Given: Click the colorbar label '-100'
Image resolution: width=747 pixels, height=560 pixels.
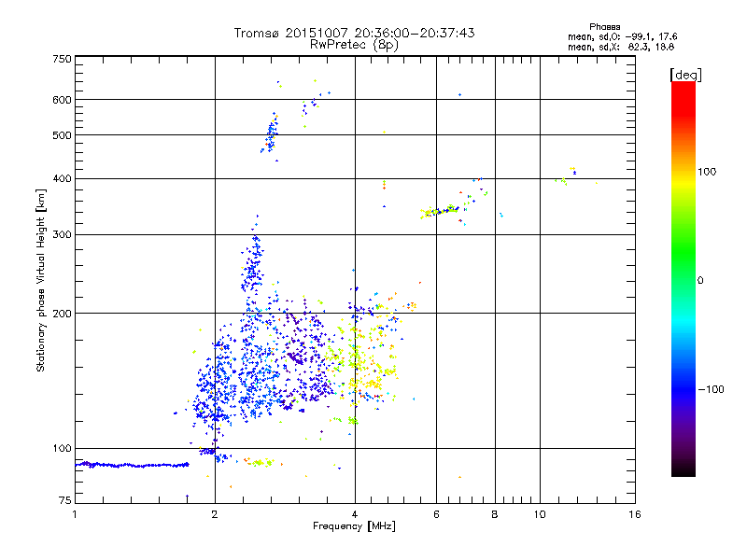Looking at the screenshot, I should [x=711, y=389].
